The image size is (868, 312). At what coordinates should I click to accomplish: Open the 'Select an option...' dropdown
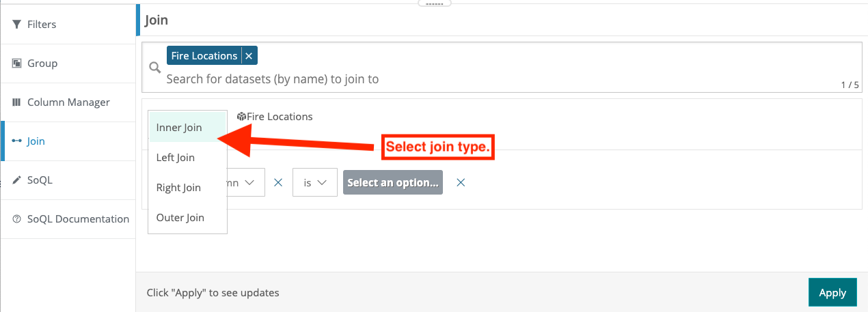click(393, 183)
